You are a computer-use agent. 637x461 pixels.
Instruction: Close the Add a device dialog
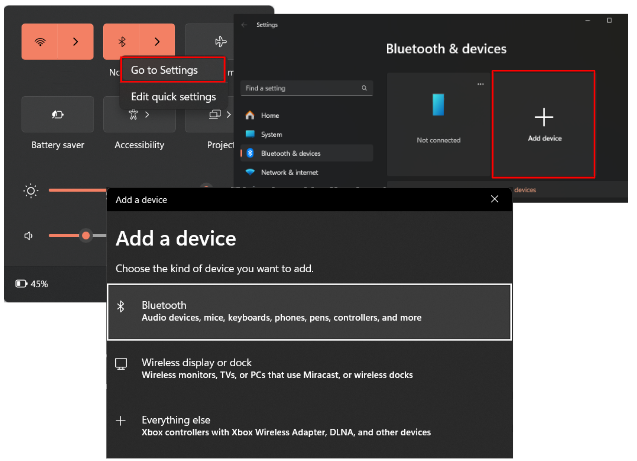[494, 199]
